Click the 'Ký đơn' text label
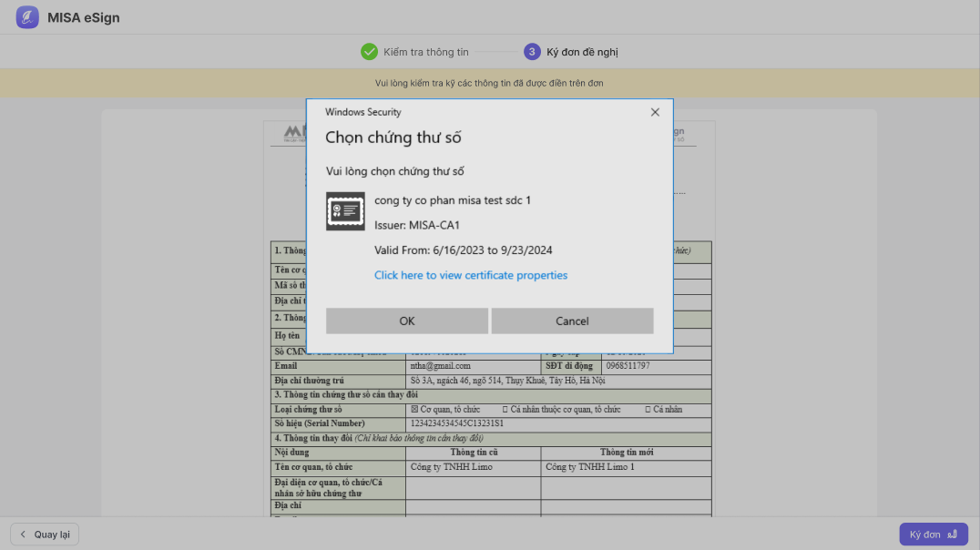980x550 pixels. (924, 535)
